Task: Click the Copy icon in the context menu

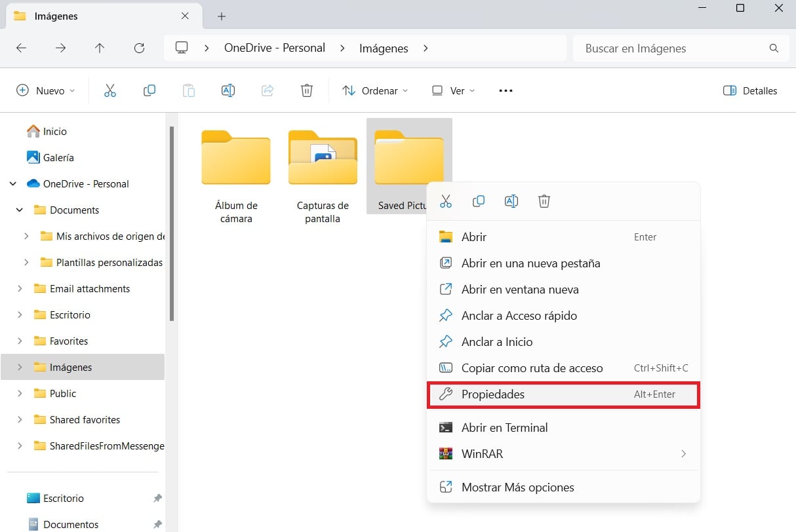Action: tap(479, 201)
